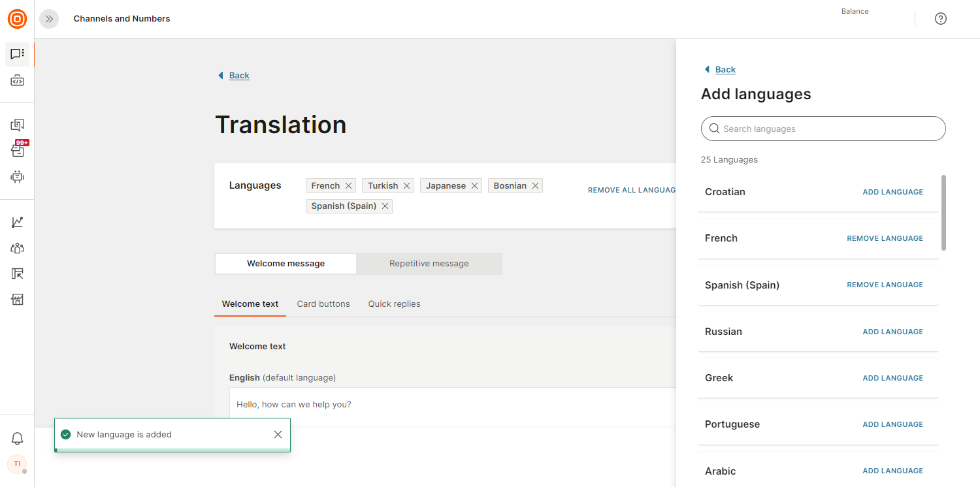This screenshot has width=980, height=487.
Task: Remove the Japanese language chip
Action: pyautogui.click(x=474, y=186)
